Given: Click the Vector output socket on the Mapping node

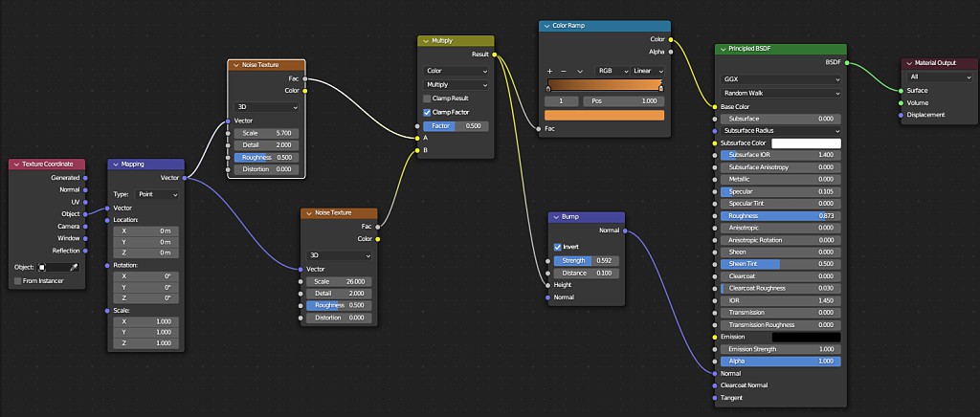Looking at the screenshot, I should click(x=184, y=178).
